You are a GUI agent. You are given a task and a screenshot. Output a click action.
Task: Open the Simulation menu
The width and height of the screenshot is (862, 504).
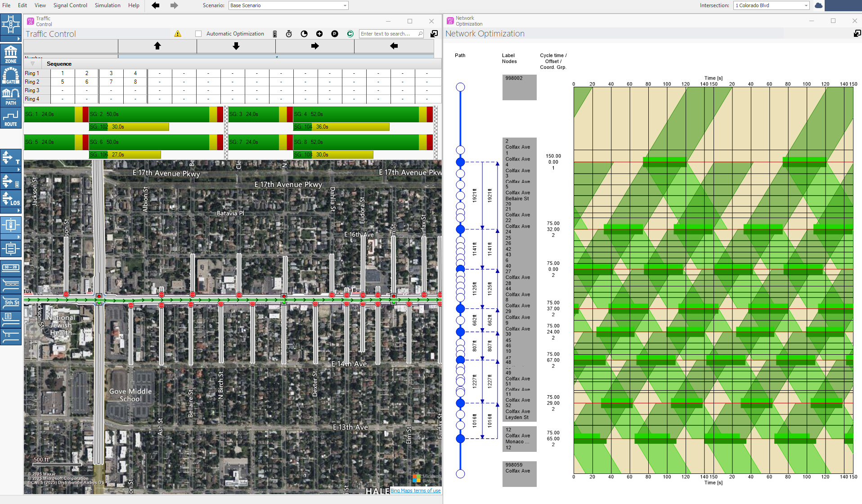pos(108,5)
